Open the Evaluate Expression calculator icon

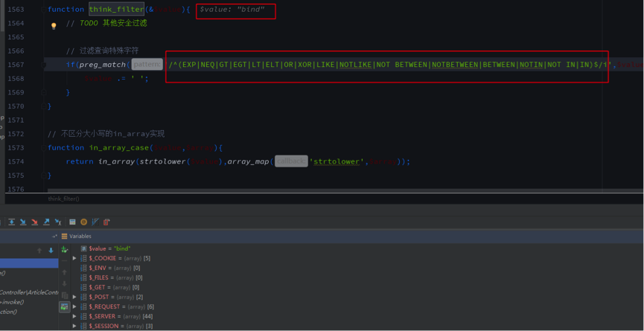tap(72, 222)
